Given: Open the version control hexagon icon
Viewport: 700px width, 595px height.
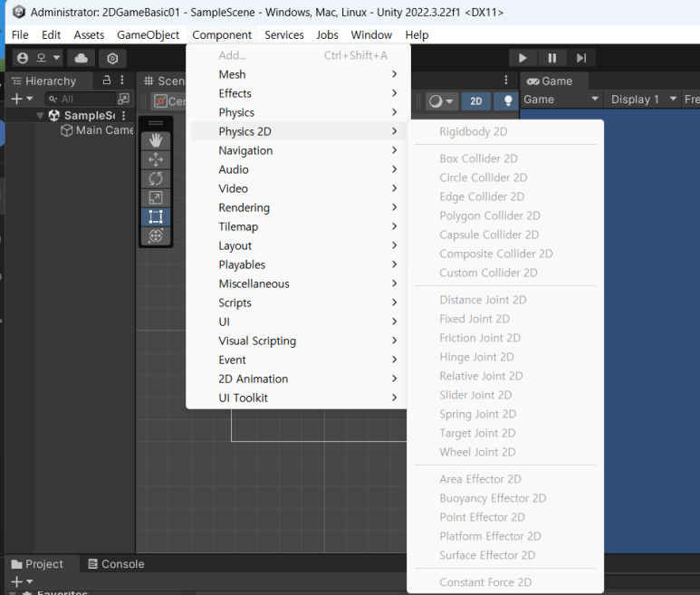Looking at the screenshot, I should click(x=112, y=59).
